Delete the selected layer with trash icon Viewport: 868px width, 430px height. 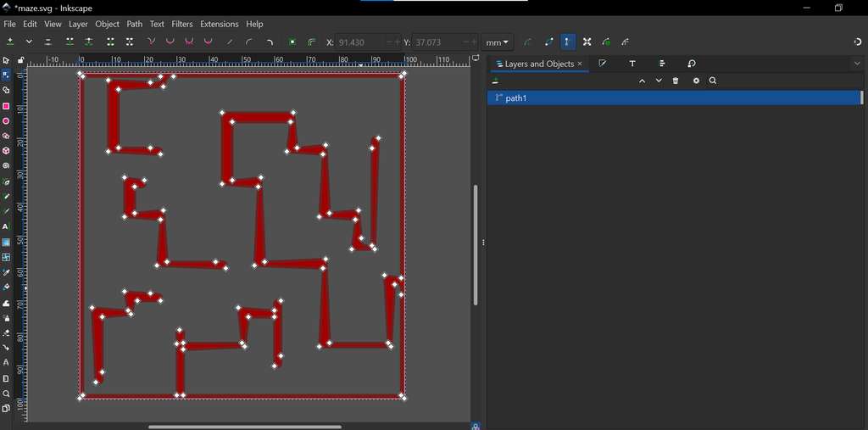coord(676,81)
